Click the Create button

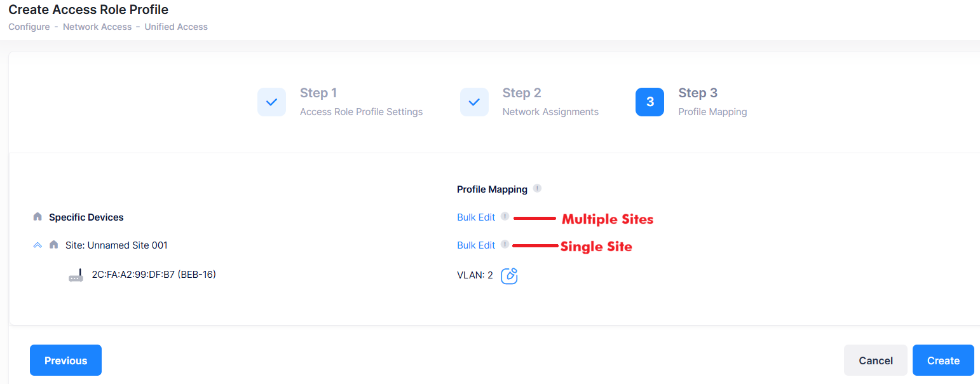[943, 360]
